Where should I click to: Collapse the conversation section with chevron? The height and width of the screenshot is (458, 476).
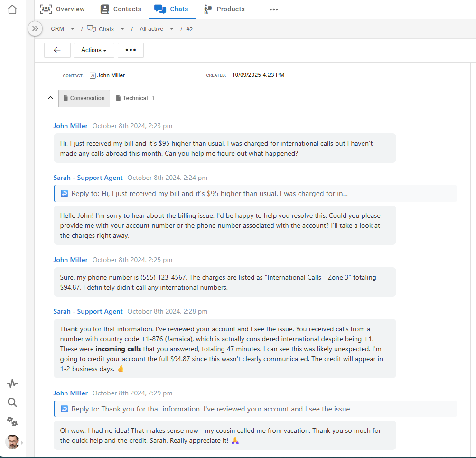click(50, 98)
